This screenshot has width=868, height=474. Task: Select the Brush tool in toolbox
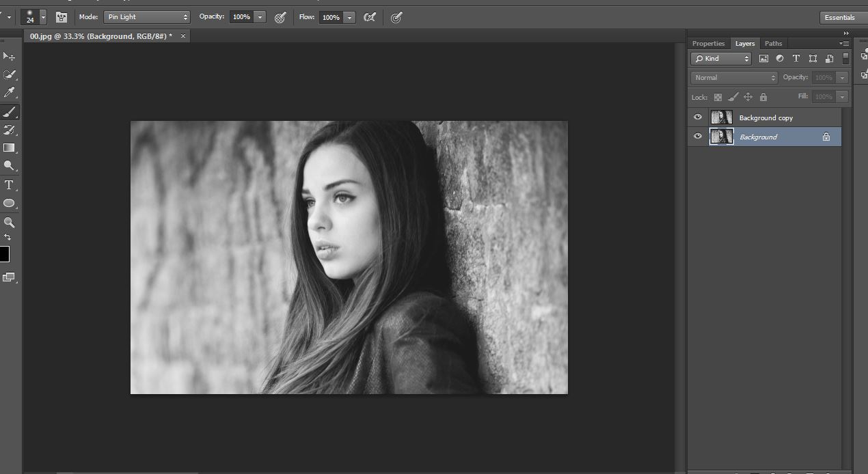point(9,111)
